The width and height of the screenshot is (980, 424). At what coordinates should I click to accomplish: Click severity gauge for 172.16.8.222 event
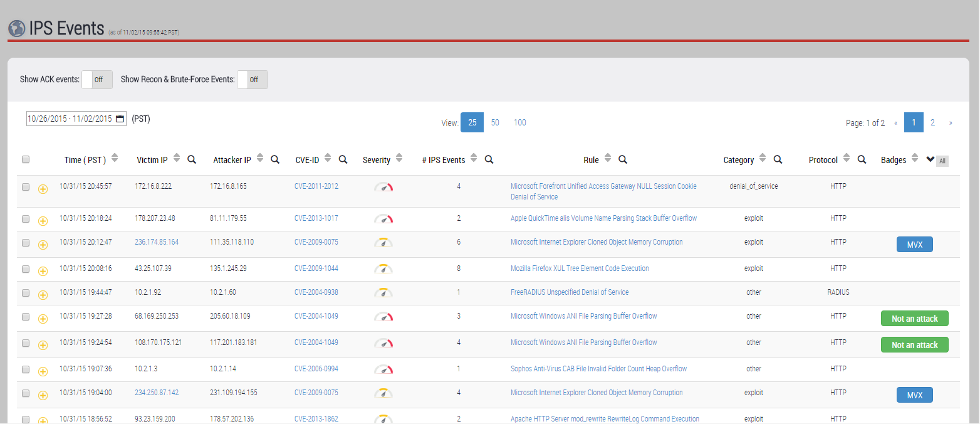[x=383, y=187]
